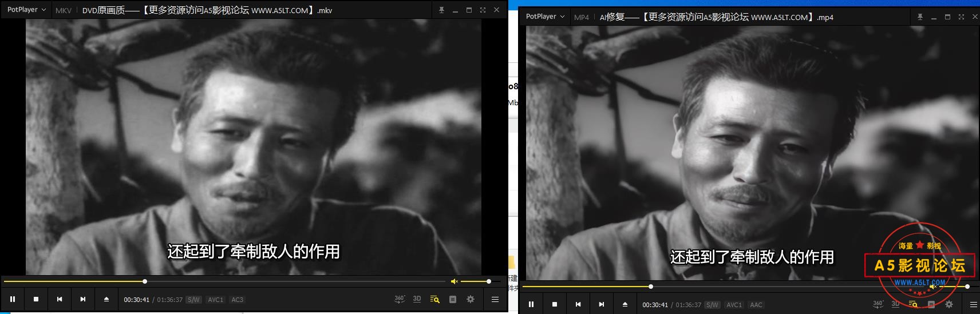Seek on the left player progress bar
Image resolution: width=980 pixels, height=314 pixels.
[224, 281]
